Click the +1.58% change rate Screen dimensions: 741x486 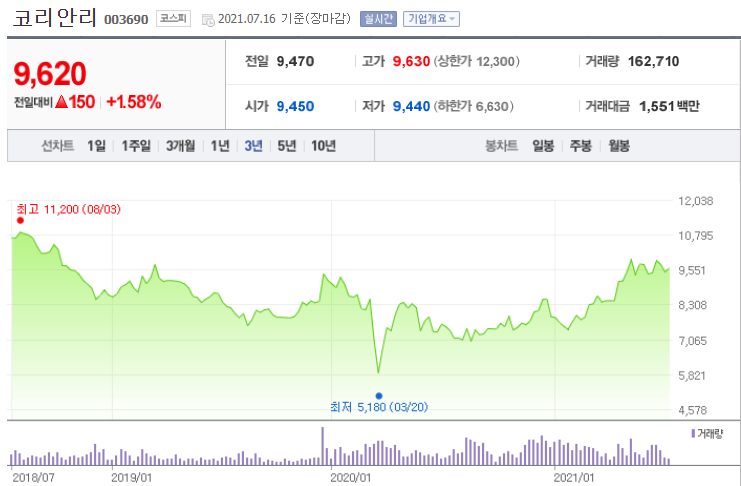click(134, 102)
